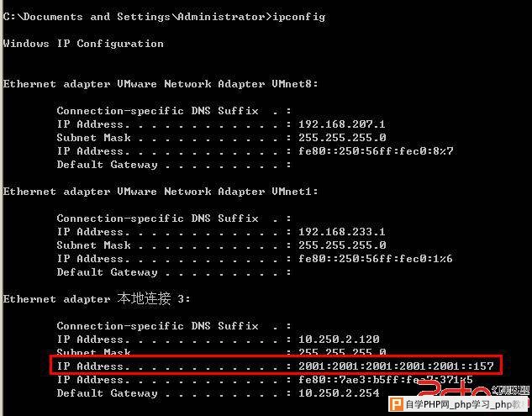Click the VMnet8 subnet mask 255.255.255.0
This screenshot has width=532, height=416.
coord(342,138)
